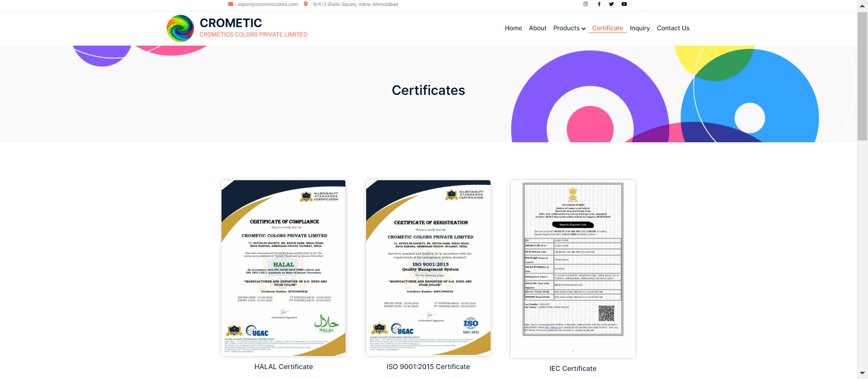Open the Twitter social icon
This screenshot has height=379, width=868.
point(611,4)
